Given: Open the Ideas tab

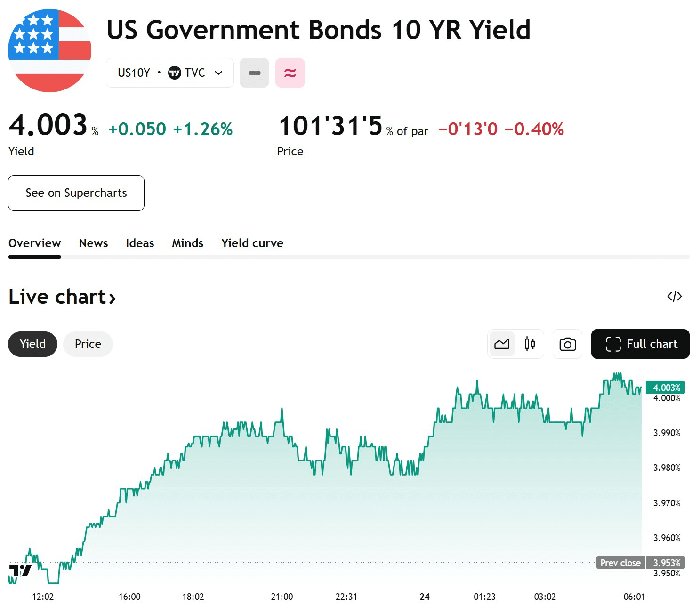Looking at the screenshot, I should click(x=140, y=243).
